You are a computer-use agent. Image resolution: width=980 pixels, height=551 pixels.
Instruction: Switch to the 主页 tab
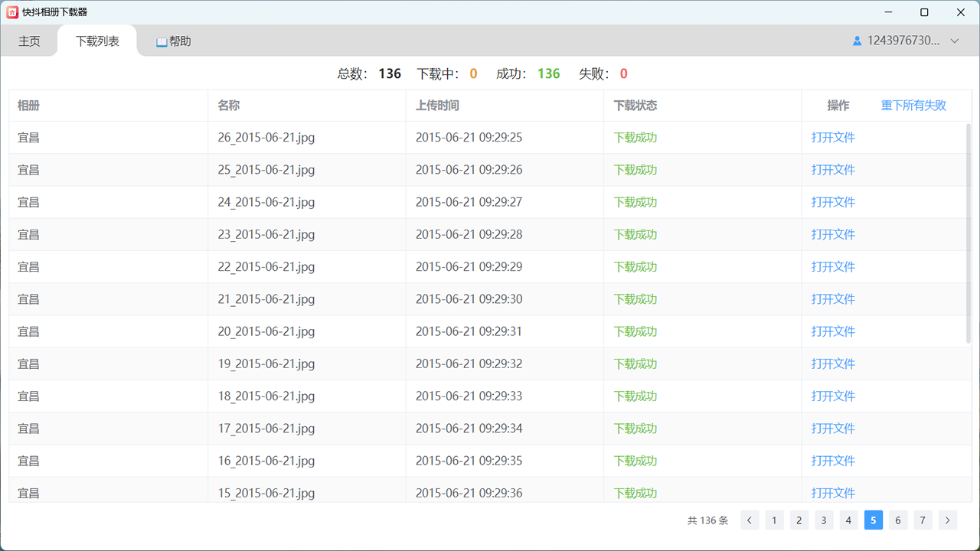[x=29, y=41]
